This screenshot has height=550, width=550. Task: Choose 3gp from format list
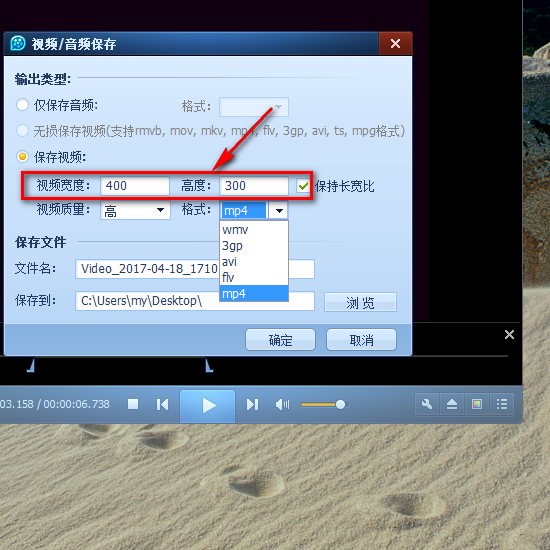(254, 246)
